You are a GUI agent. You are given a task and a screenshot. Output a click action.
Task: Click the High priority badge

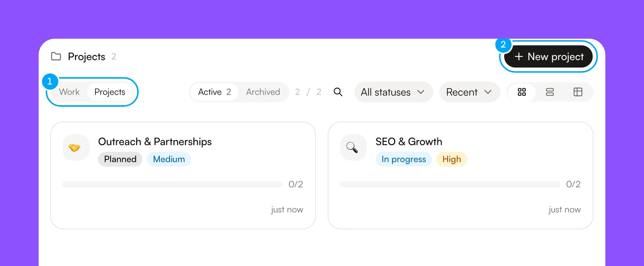[452, 159]
